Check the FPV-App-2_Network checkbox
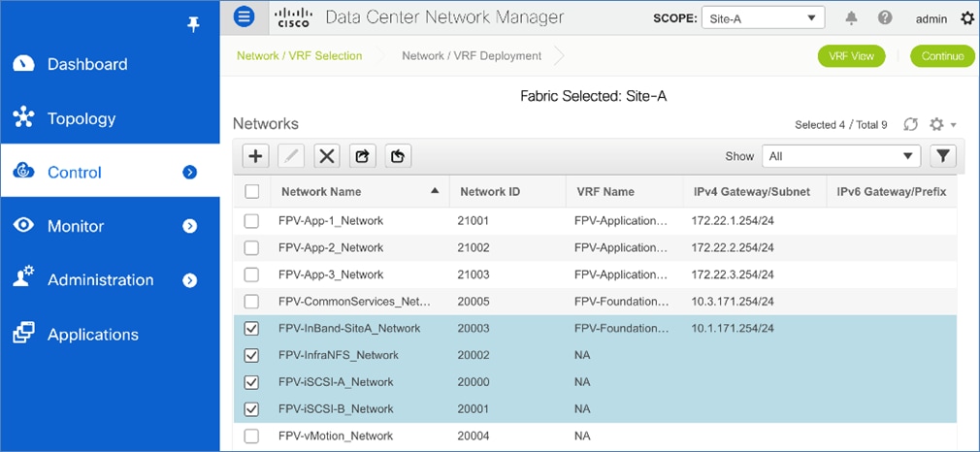The width and height of the screenshot is (980, 452). 252,247
